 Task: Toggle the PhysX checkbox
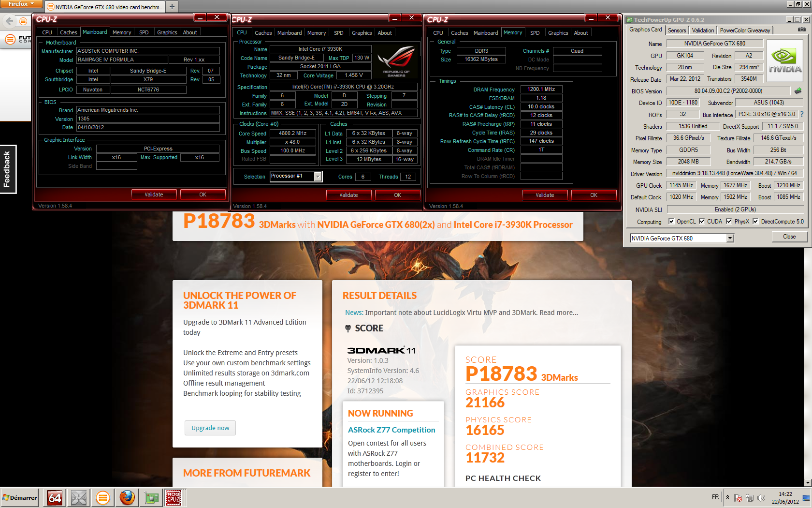click(729, 222)
